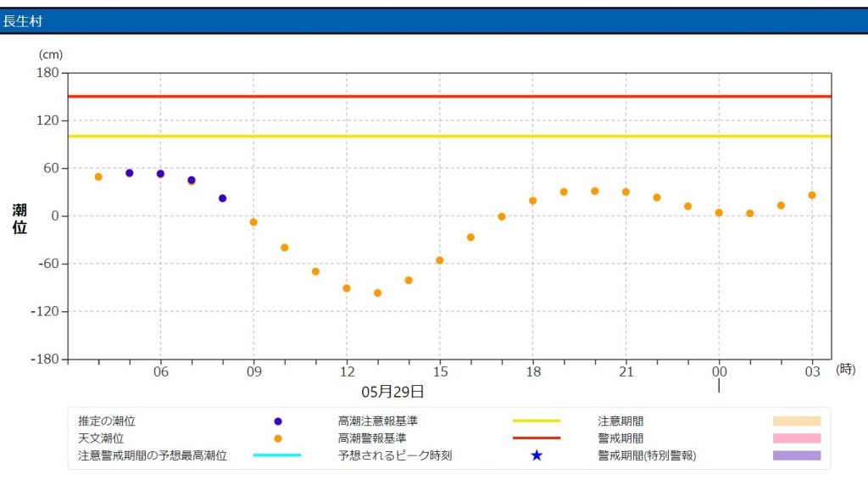Click the orange tide point at 19 hours
This screenshot has height=480, width=868.
564,193
